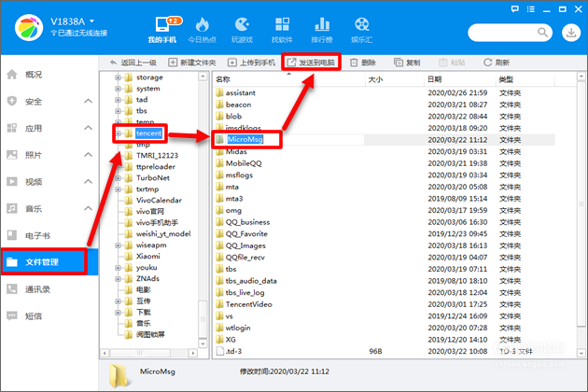The height and width of the screenshot is (392, 588).
Task: Click 上传到手机 toolbar button
Action: click(252, 63)
